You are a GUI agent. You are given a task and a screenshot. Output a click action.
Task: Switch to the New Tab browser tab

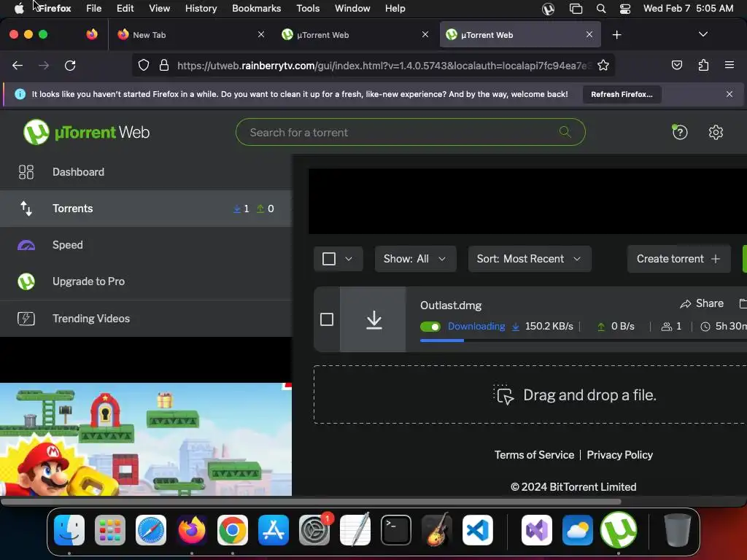coord(190,35)
